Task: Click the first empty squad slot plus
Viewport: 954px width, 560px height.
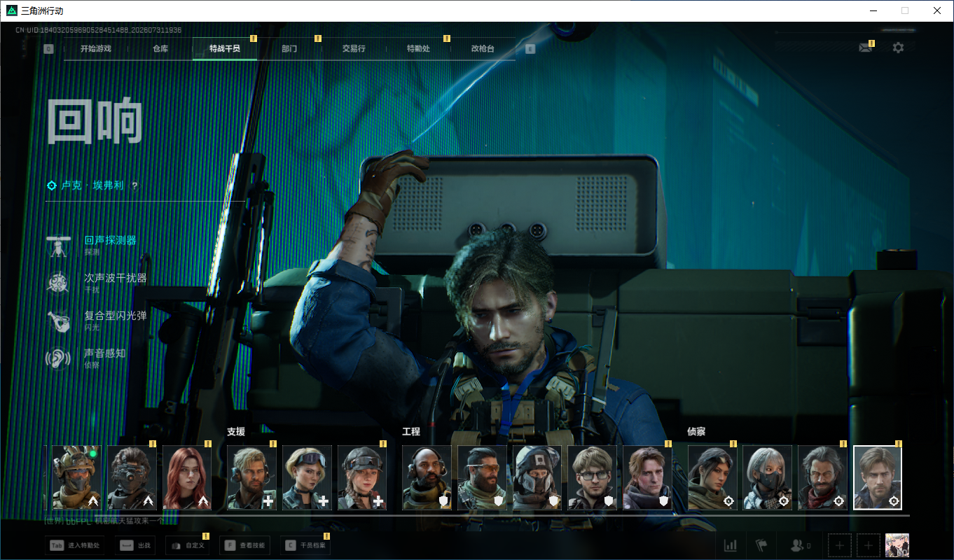Action: pyautogui.click(x=840, y=545)
